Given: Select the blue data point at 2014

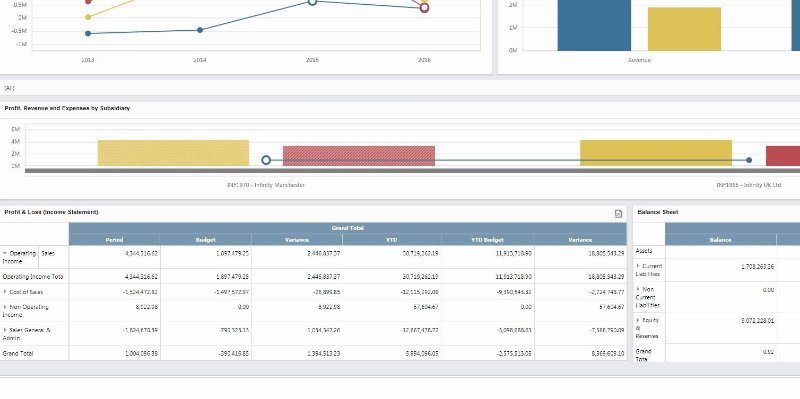Looking at the screenshot, I should [x=200, y=30].
